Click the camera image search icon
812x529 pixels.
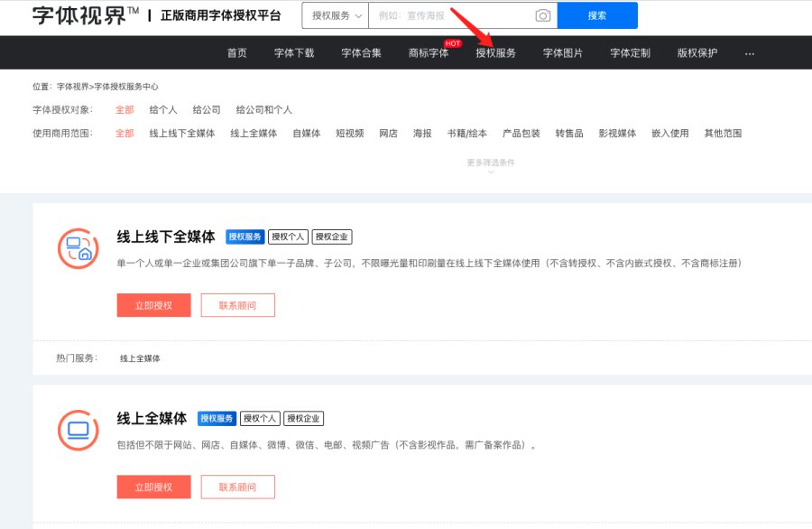(x=542, y=16)
